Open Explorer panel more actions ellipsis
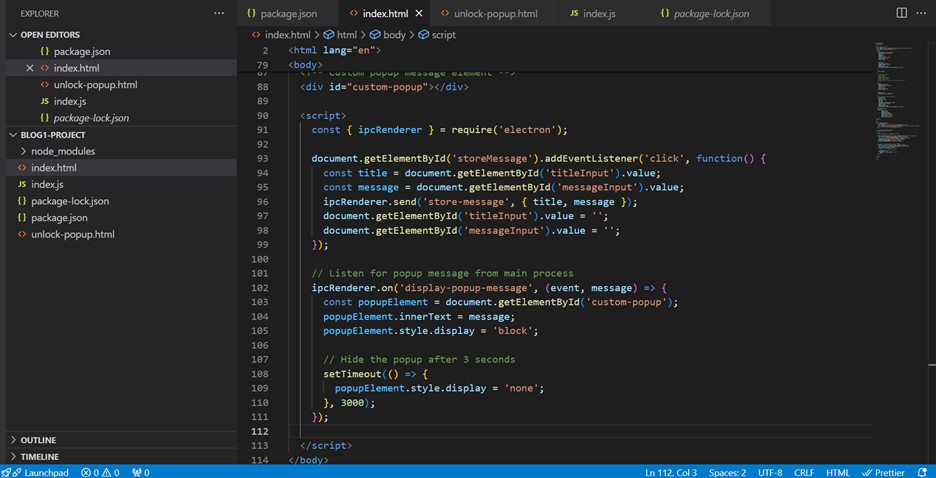The width and height of the screenshot is (936, 478). [x=219, y=13]
